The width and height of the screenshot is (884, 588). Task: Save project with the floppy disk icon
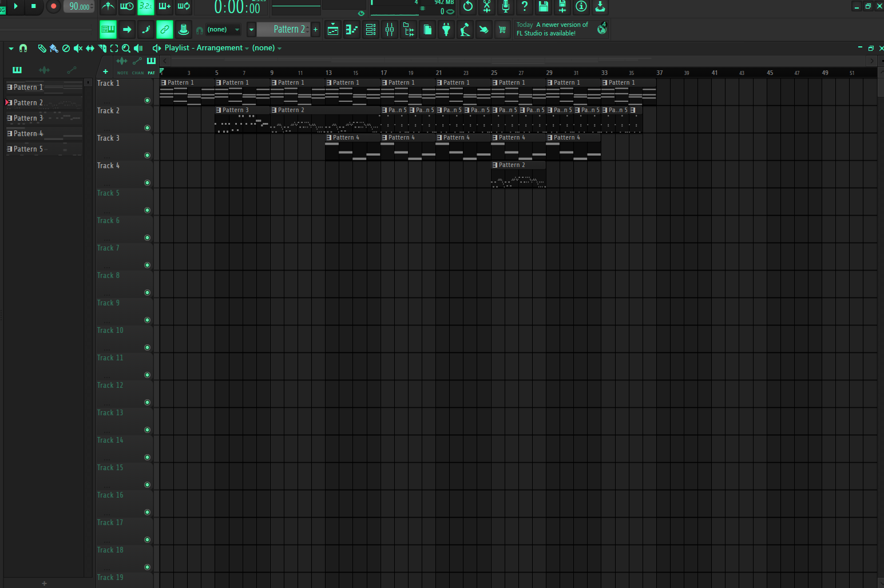(x=544, y=6)
